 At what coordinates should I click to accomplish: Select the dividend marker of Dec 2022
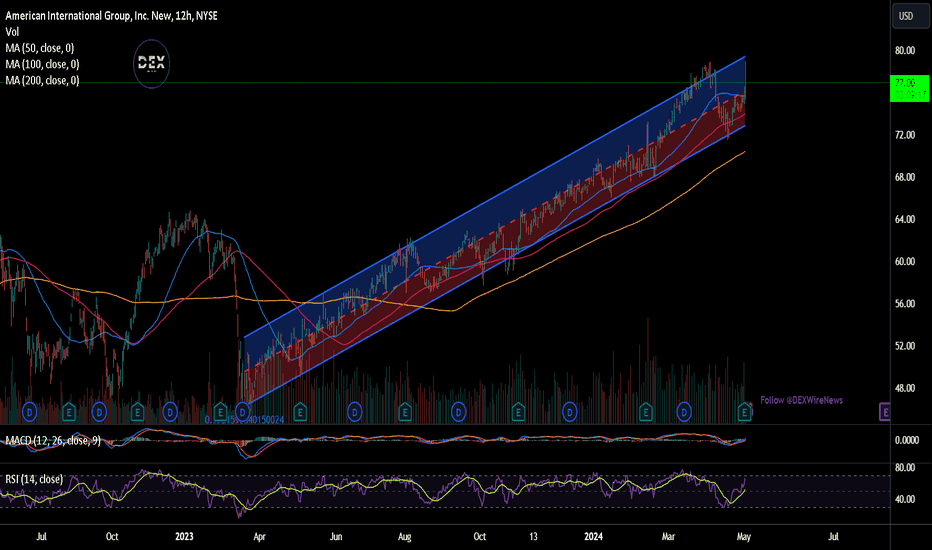pos(170,411)
